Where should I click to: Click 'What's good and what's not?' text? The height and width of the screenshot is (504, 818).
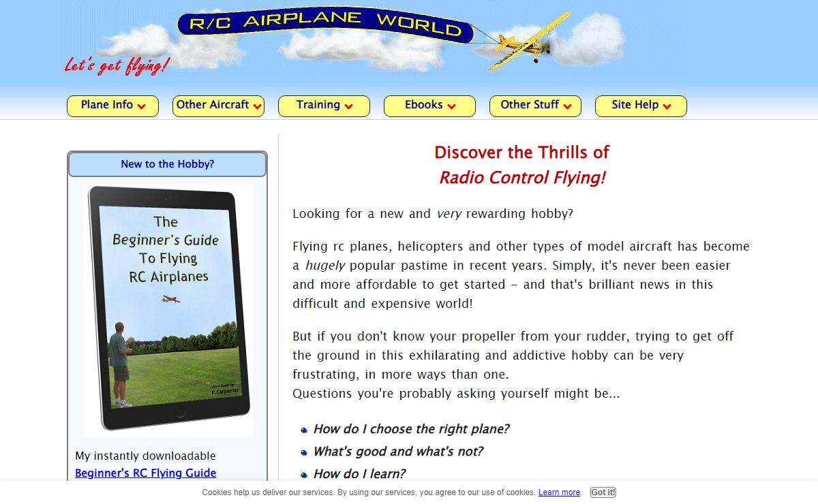[398, 452]
